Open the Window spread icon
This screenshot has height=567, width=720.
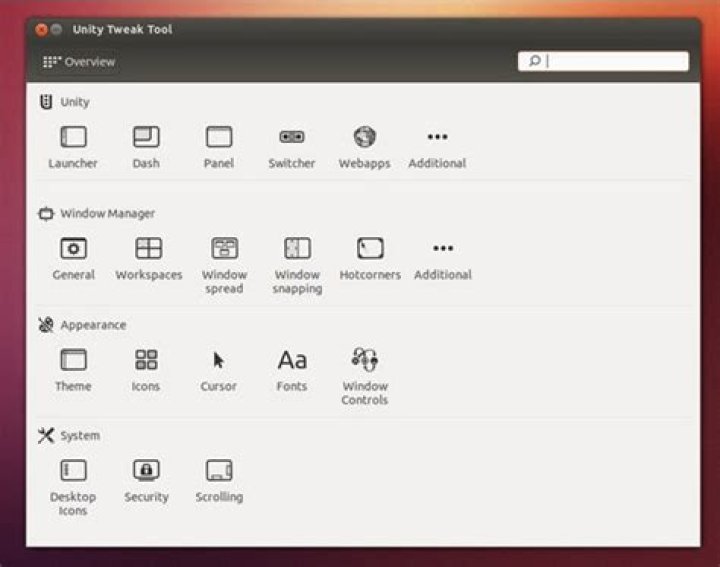[x=224, y=248]
